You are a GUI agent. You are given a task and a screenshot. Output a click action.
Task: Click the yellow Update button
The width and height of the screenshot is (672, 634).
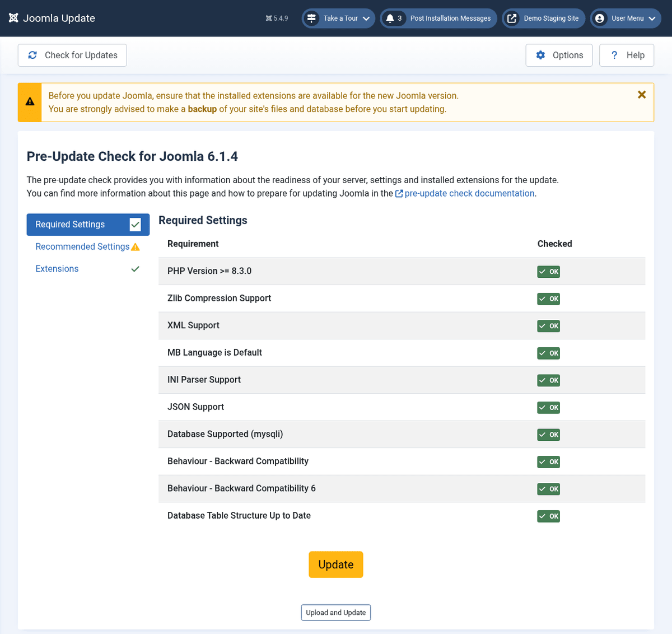336,565
